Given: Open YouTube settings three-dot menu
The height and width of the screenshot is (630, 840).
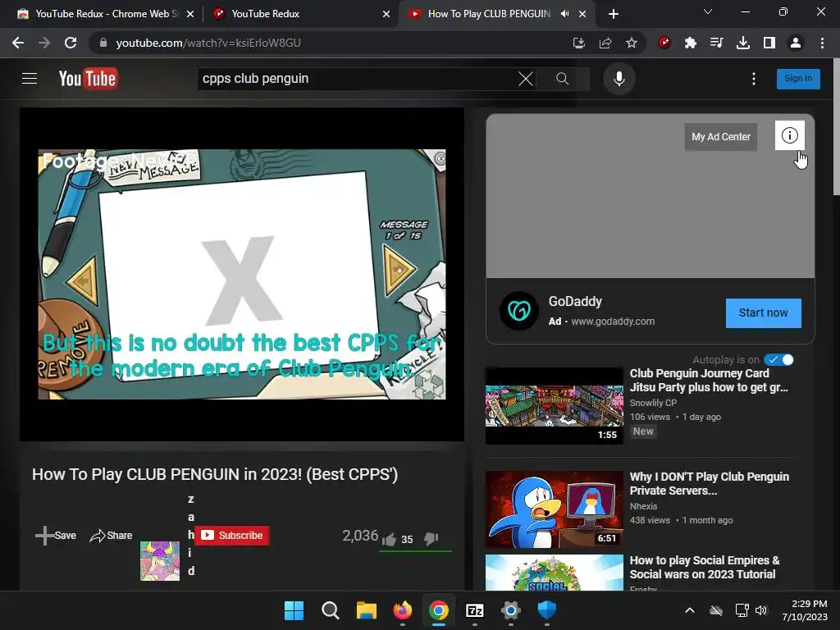Looking at the screenshot, I should pos(753,79).
